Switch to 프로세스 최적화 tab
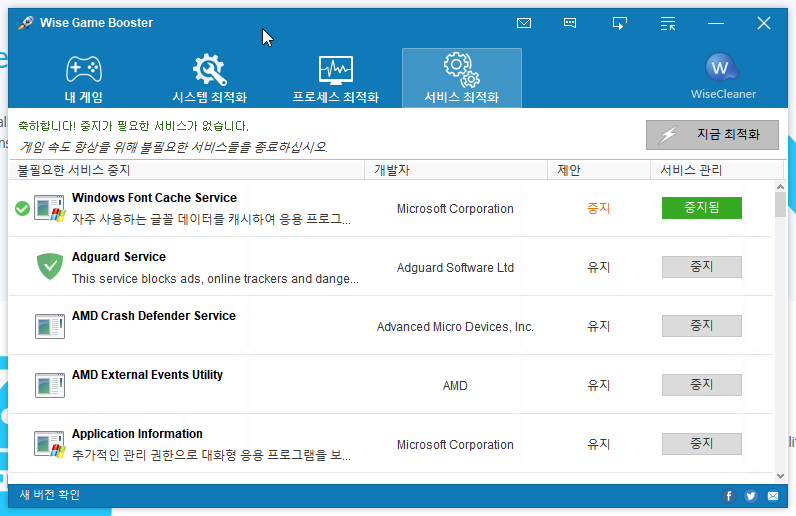796x516 pixels. (336, 78)
